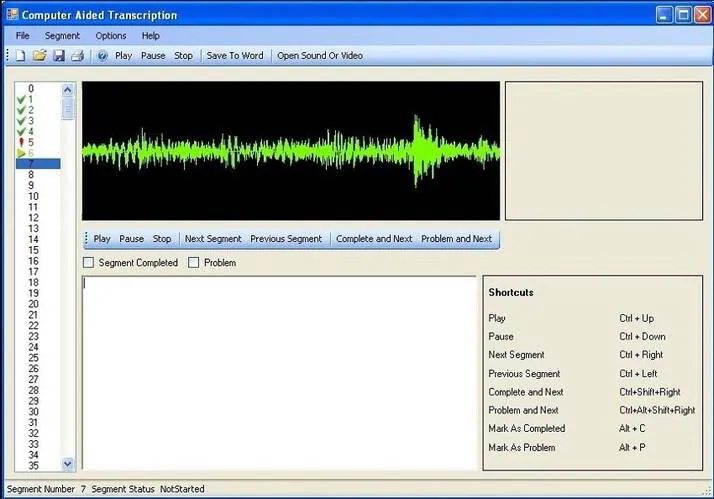The width and height of the screenshot is (714, 499).
Task: Select segment 15 in the list
Action: 33,250
